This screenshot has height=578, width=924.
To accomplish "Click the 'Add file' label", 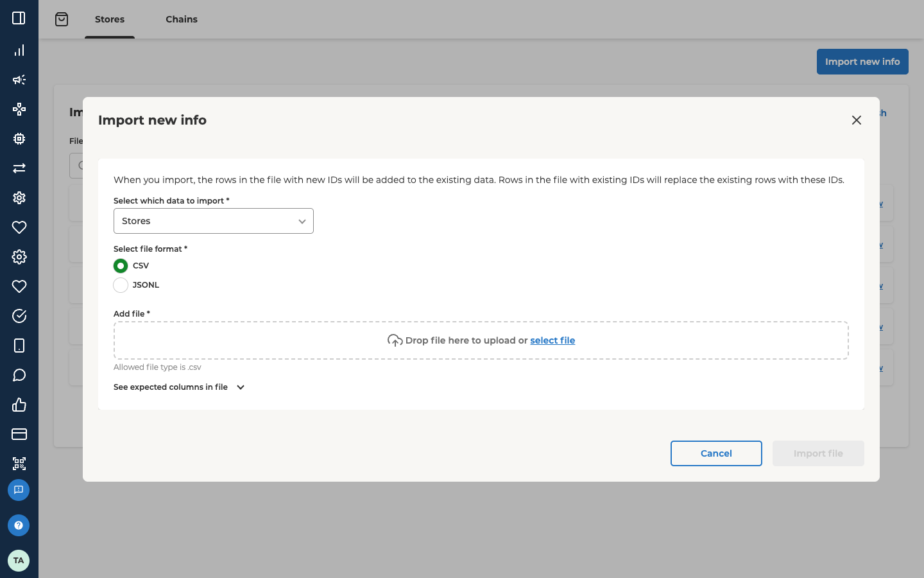I will pyautogui.click(x=132, y=314).
